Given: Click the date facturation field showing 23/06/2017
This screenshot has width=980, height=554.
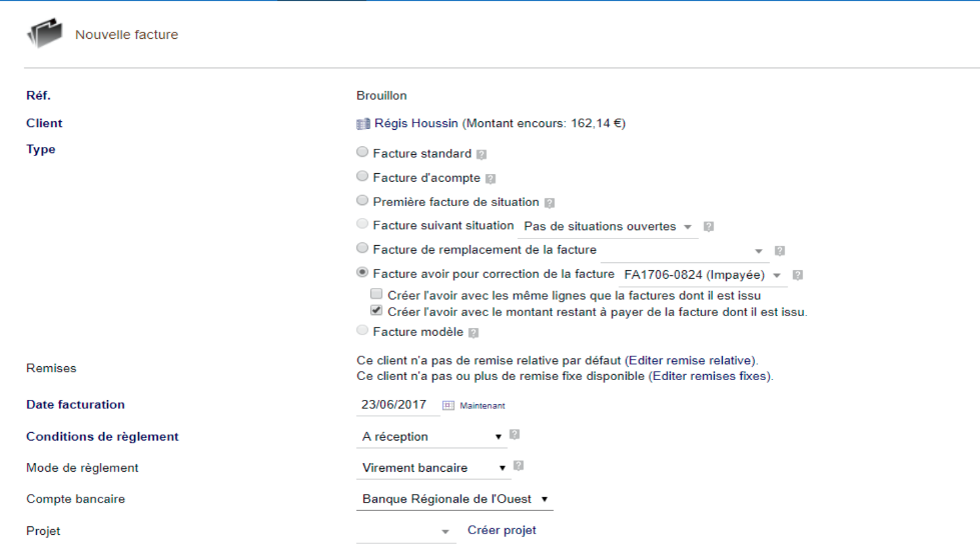Looking at the screenshot, I should (x=398, y=405).
